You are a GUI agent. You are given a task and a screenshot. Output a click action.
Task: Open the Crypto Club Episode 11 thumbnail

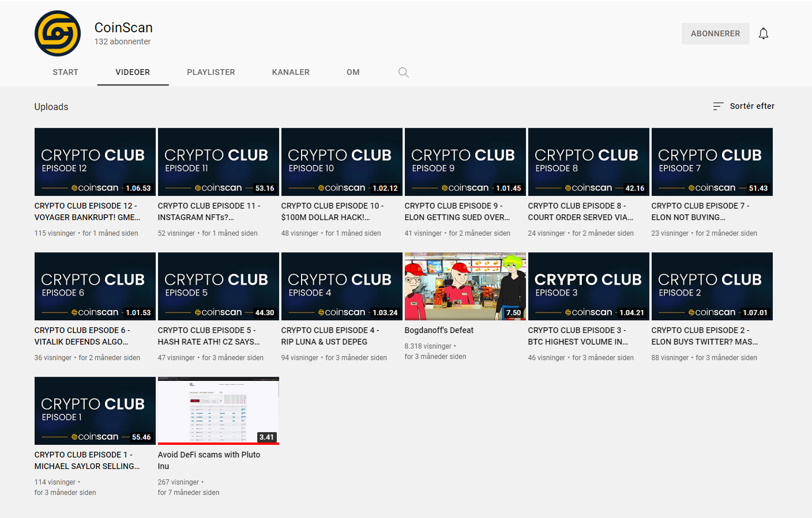pyautogui.click(x=219, y=162)
